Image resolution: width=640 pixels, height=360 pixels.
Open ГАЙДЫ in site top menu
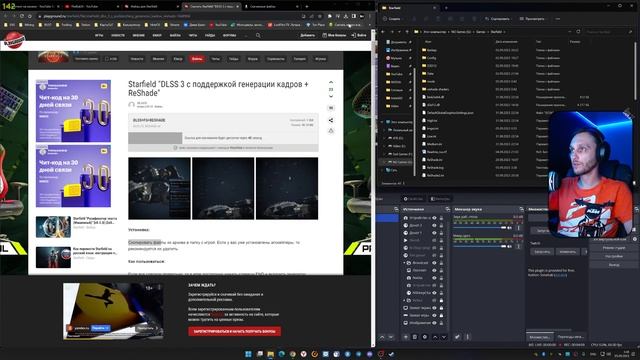pyautogui.click(x=210, y=36)
